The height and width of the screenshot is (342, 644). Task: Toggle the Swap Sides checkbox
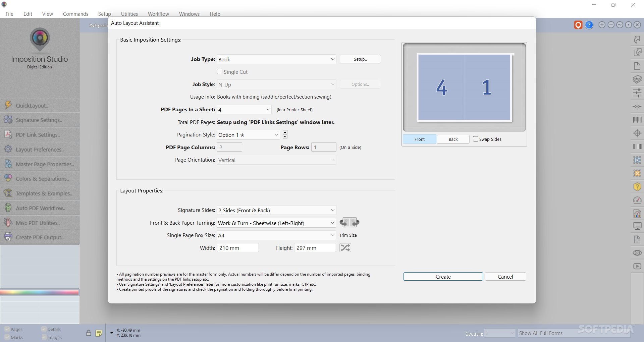pyautogui.click(x=476, y=139)
